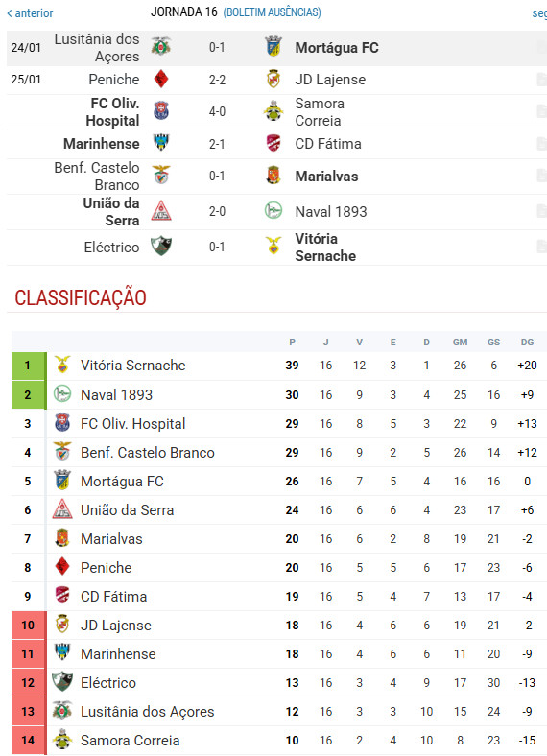Select União da Serra in standings table
Viewport: 547px width, 756px height.
(128, 510)
